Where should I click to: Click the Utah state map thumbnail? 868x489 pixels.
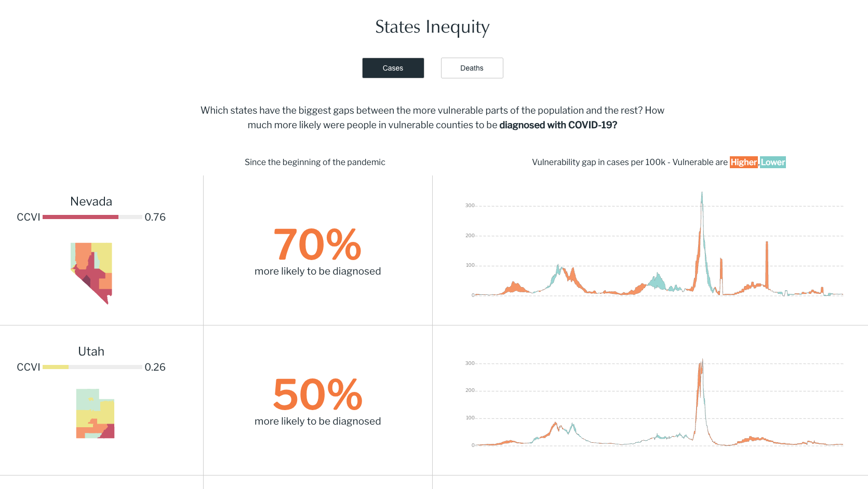(x=95, y=413)
